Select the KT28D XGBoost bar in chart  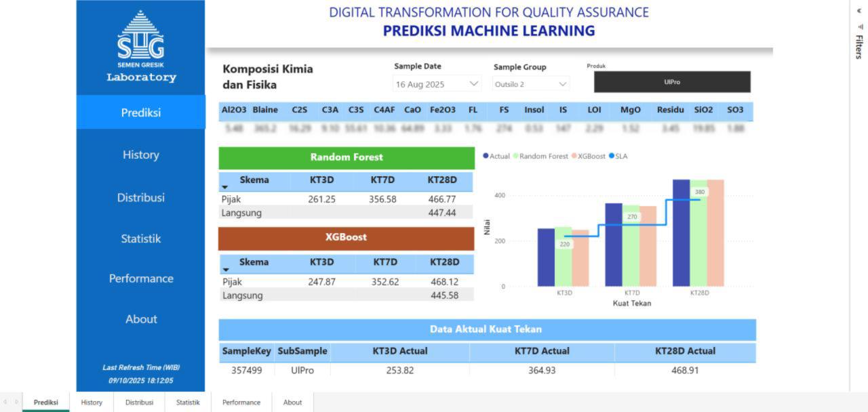pyautogui.click(x=715, y=233)
